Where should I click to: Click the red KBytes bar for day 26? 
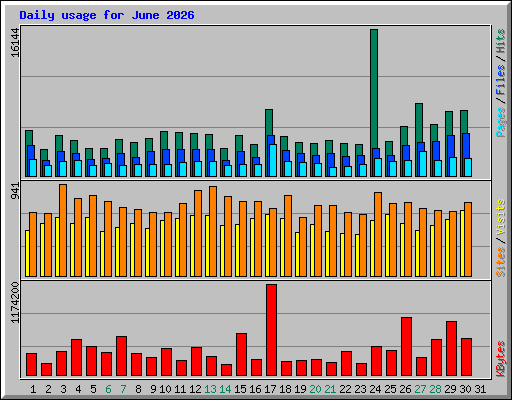pyautogui.click(x=406, y=347)
